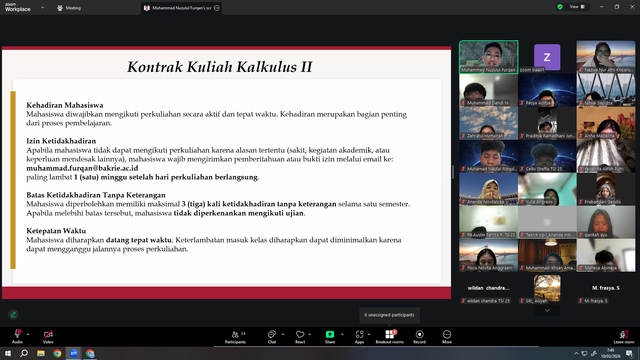
Task: Click the divider handle beside participant gallery
Action: [x=453, y=172]
